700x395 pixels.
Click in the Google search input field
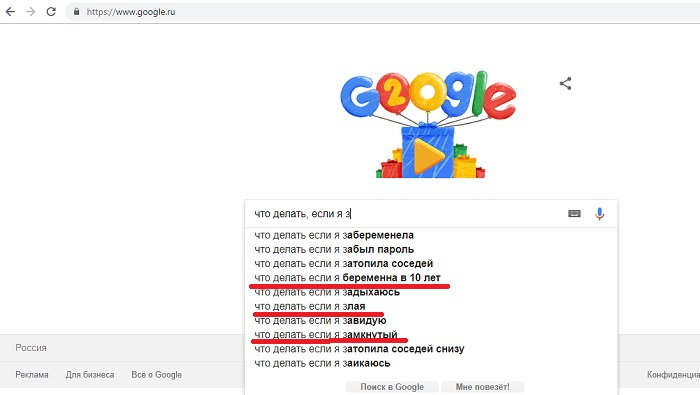click(406, 214)
